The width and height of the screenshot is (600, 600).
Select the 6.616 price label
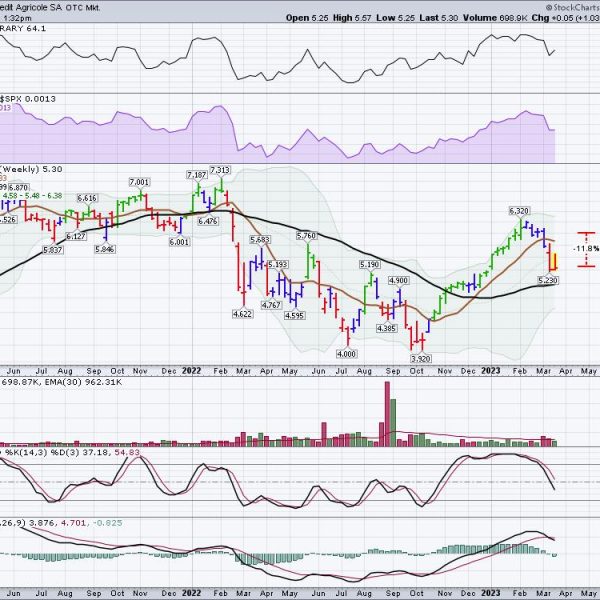(87, 198)
